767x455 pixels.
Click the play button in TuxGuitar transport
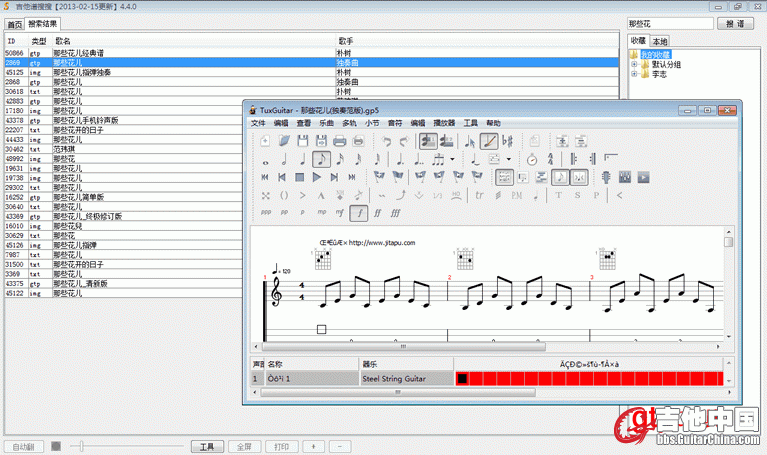pyautogui.click(x=317, y=177)
